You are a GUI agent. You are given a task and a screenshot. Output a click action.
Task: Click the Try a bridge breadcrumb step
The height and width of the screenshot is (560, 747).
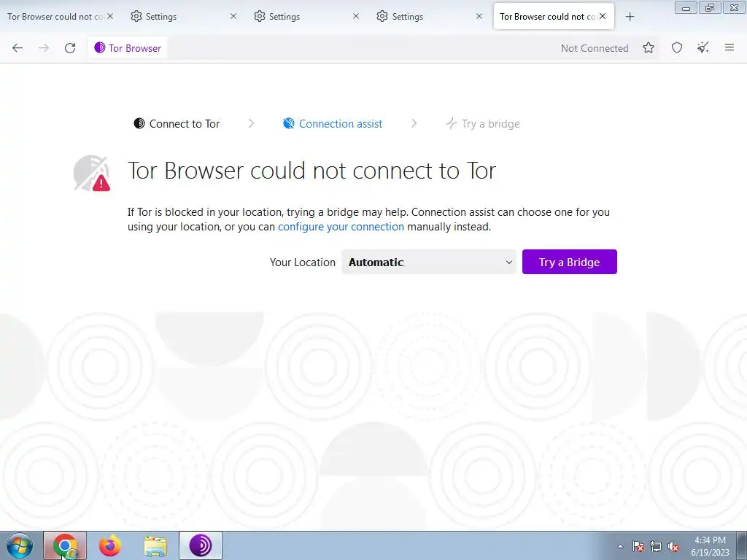tap(483, 124)
